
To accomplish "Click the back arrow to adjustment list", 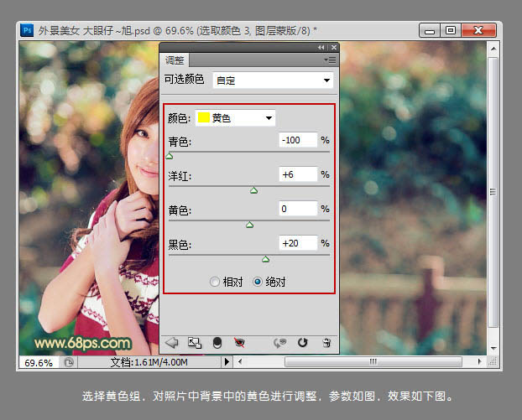I will [172, 342].
